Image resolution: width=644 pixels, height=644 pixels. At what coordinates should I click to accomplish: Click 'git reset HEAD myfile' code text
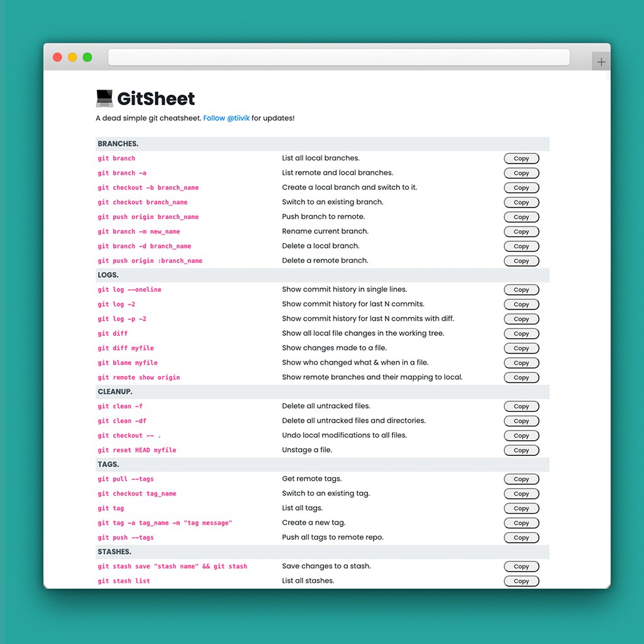pyautogui.click(x=136, y=450)
